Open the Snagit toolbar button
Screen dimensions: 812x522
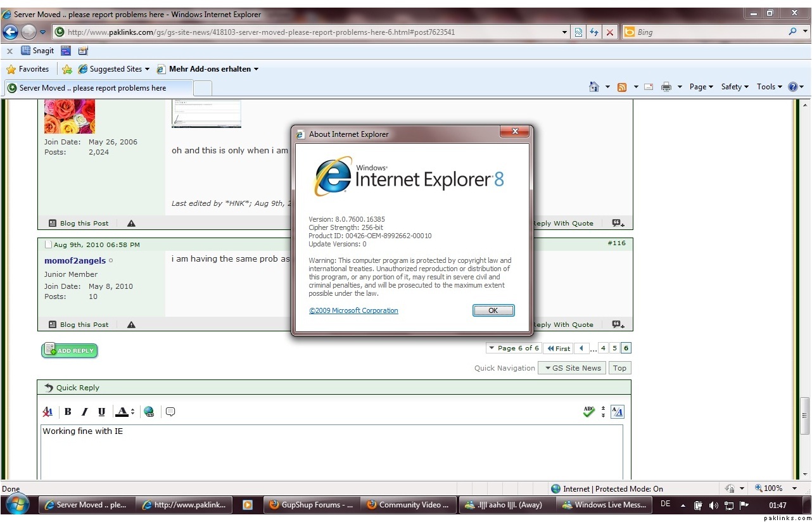point(37,51)
